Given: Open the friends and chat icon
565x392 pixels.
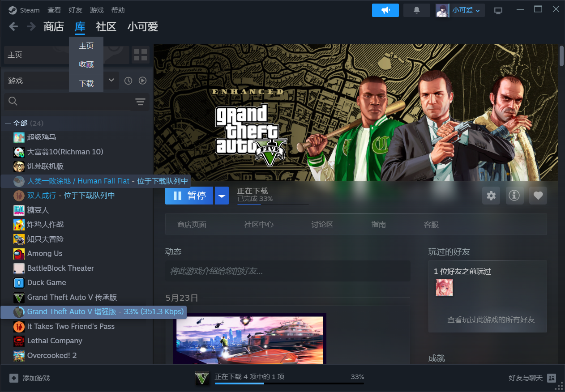Looking at the screenshot, I should [x=551, y=378].
